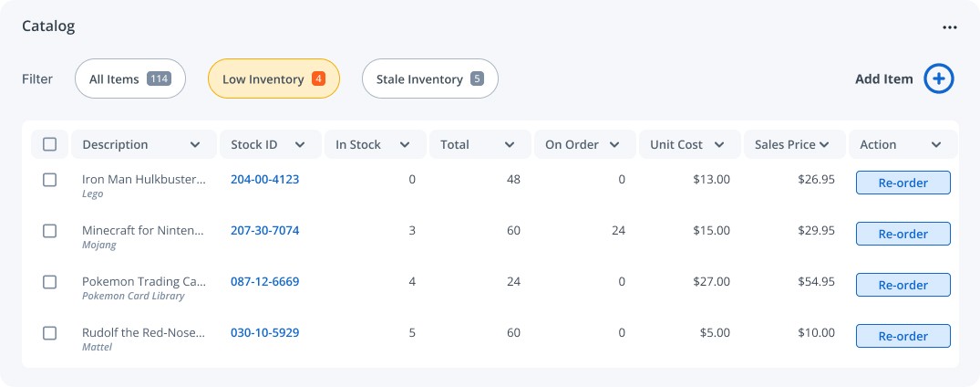Select the Pokemon Trading Card row checkbox

[50, 282]
